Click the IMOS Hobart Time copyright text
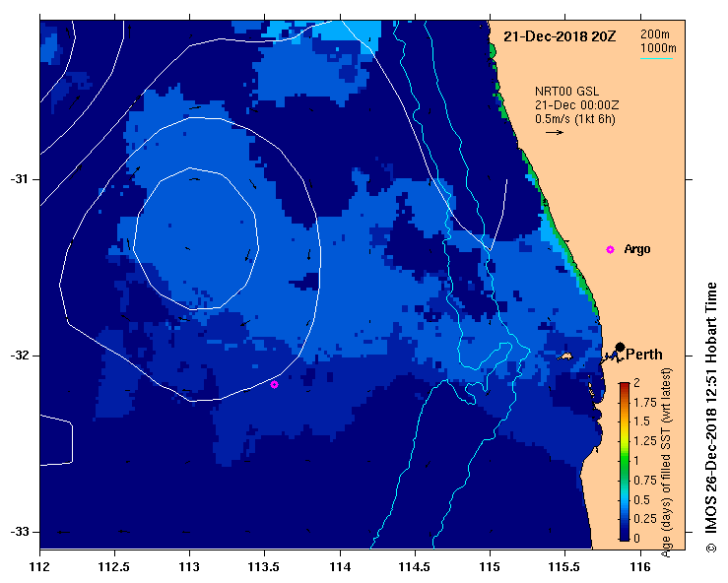The width and height of the screenshot is (728, 583). (711, 418)
